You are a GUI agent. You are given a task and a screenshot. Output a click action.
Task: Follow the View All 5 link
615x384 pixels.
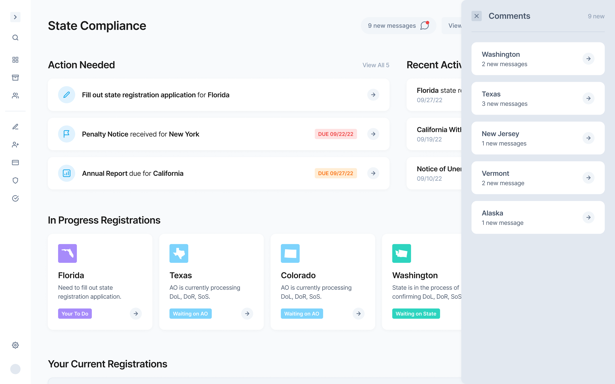pyautogui.click(x=376, y=65)
